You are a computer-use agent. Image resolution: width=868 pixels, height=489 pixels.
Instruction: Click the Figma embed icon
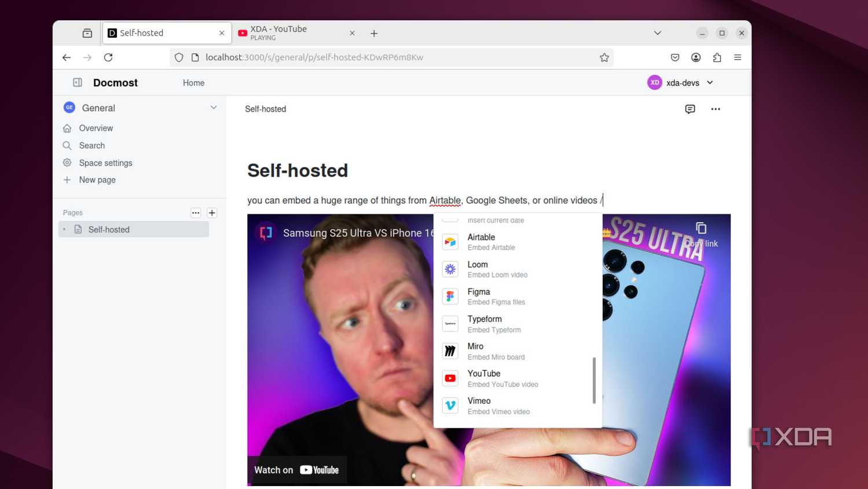coord(450,296)
